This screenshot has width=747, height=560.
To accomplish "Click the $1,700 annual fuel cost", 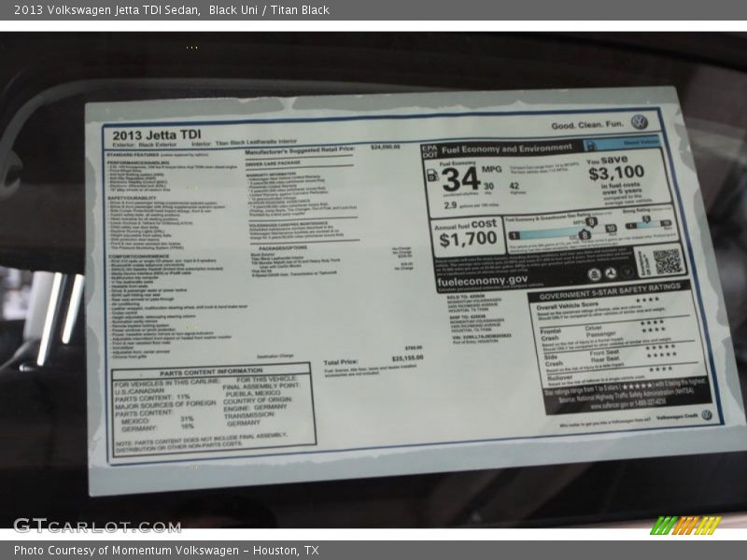I will click(x=468, y=239).
